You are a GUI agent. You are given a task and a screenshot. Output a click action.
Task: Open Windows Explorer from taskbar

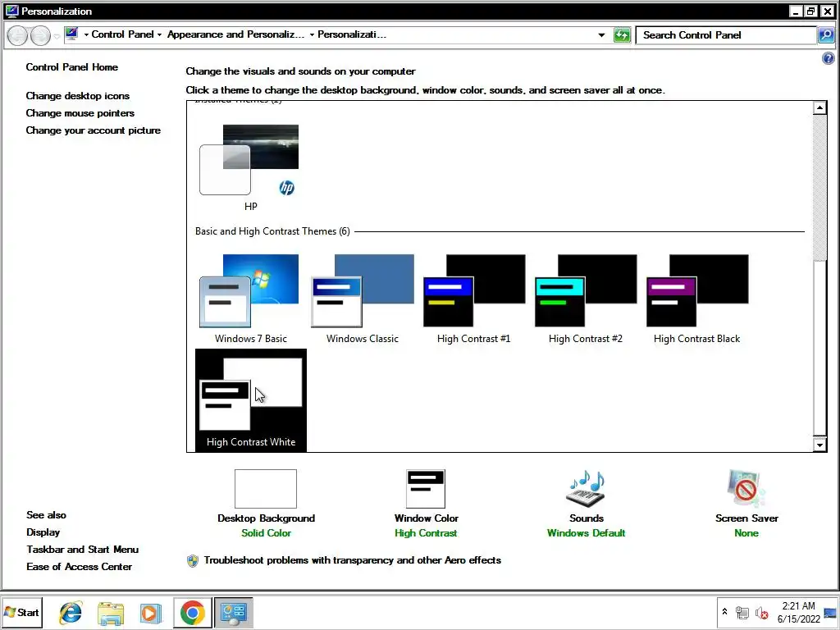(111, 613)
